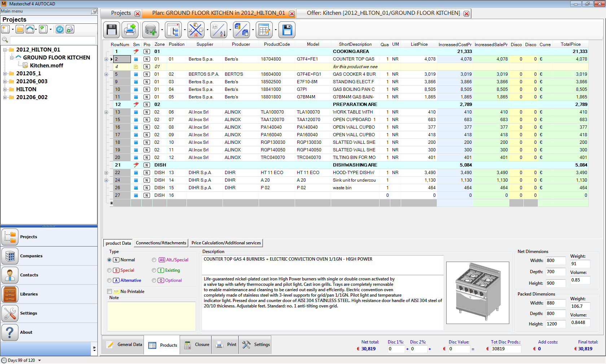This screenshot has width=606, height=364.
Task: Open the Days 99 of 120 dropdown
Action: point(39,360)
